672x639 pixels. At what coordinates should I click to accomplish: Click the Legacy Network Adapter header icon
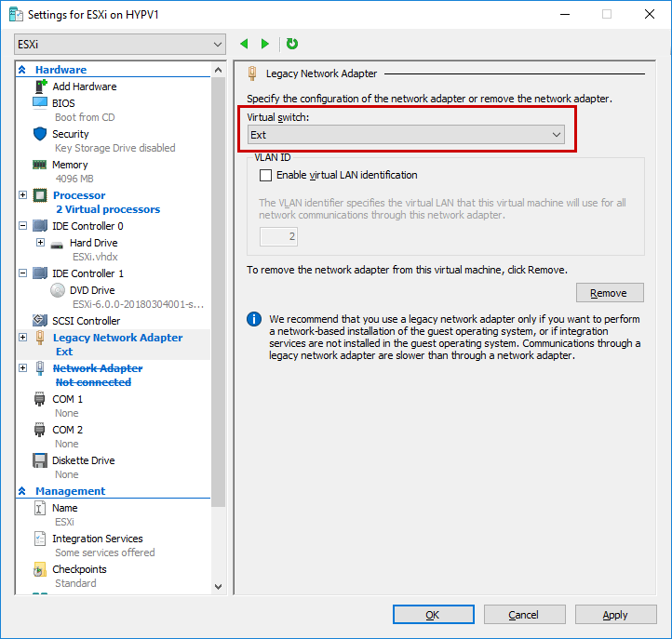point(252,73)
